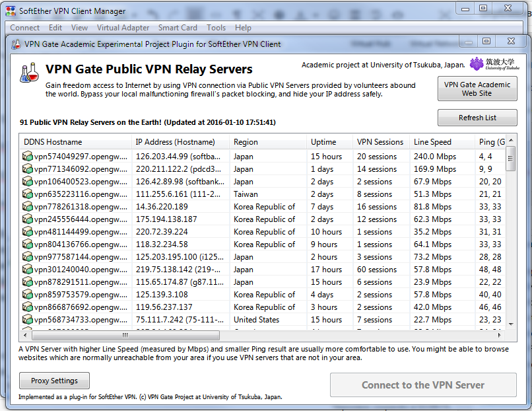Sort by Region column header
The width and height of the screenshot is (532, 411).
point(268,142)
